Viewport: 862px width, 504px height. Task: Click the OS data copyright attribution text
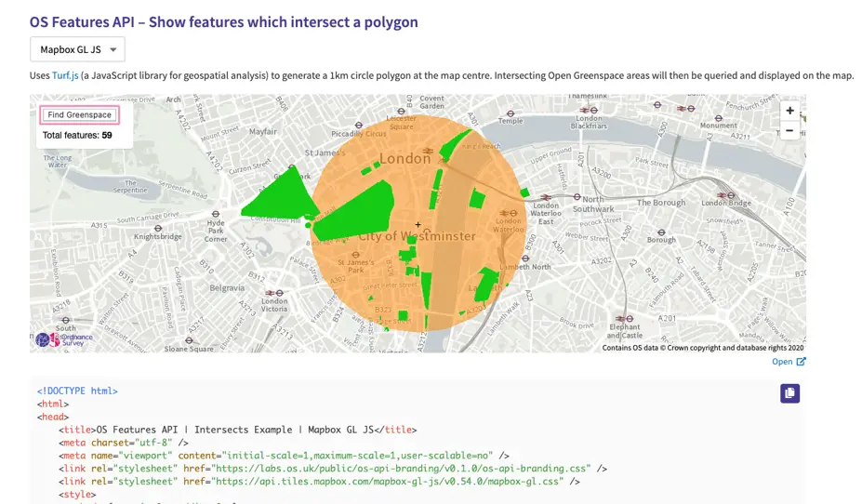pyautogui.click(x=703, y=348)
